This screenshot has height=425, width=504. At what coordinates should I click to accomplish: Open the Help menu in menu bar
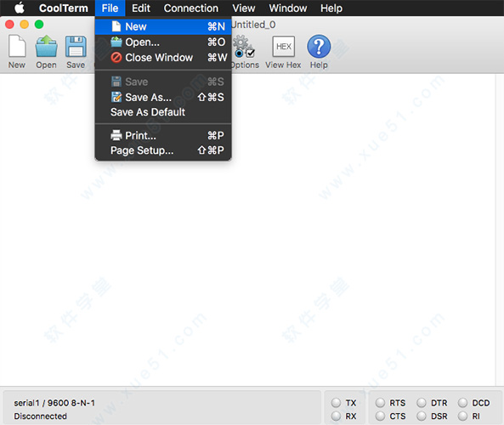331,8
